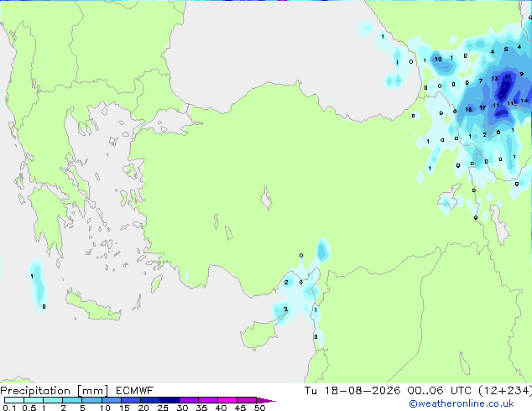Select the 1–2 mm legend color swatch
532x411 pixels.
[53, 400]
